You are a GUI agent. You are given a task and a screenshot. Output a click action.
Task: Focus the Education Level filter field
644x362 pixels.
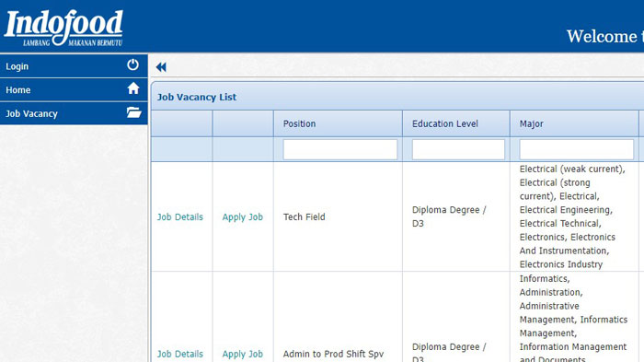458,149
